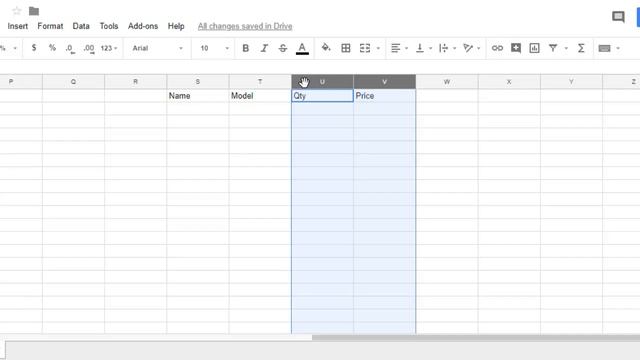Viewport: 640px width, 360px height.
Task: Open the fill color picker
Action: [326, 48]
